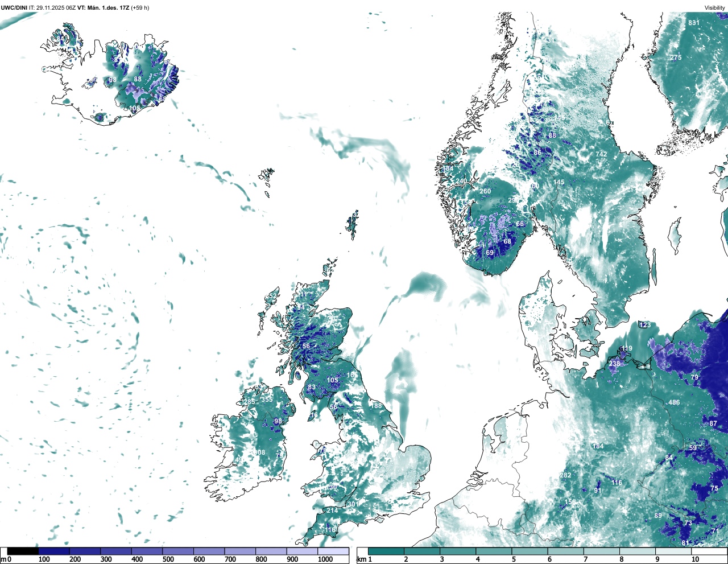Click the '831' value over Finland

[694, 23]
